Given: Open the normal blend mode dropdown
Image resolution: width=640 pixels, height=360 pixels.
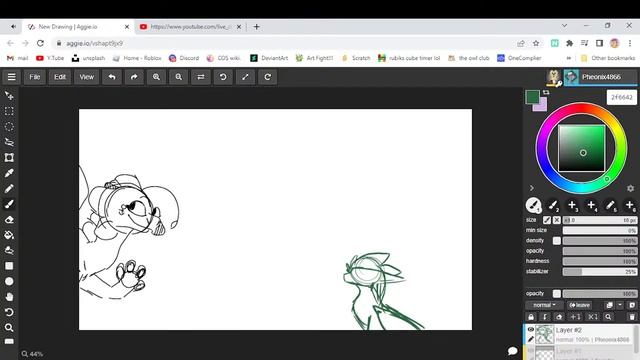Looking at the screenshot, I should point(544,305).
